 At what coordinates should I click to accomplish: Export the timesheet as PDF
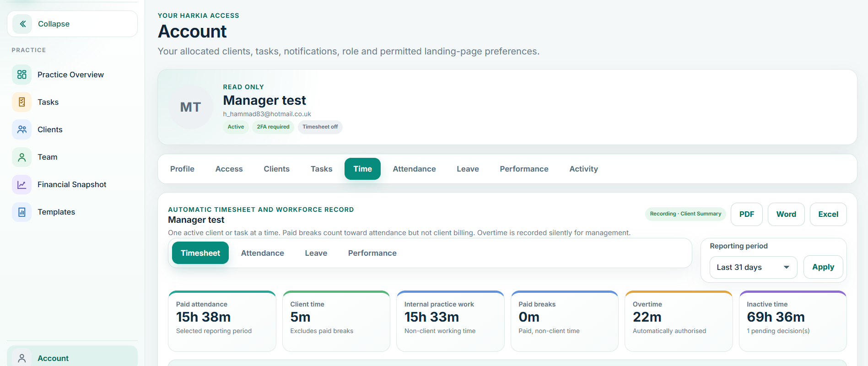pyautogui.click(x=746, y=214)
